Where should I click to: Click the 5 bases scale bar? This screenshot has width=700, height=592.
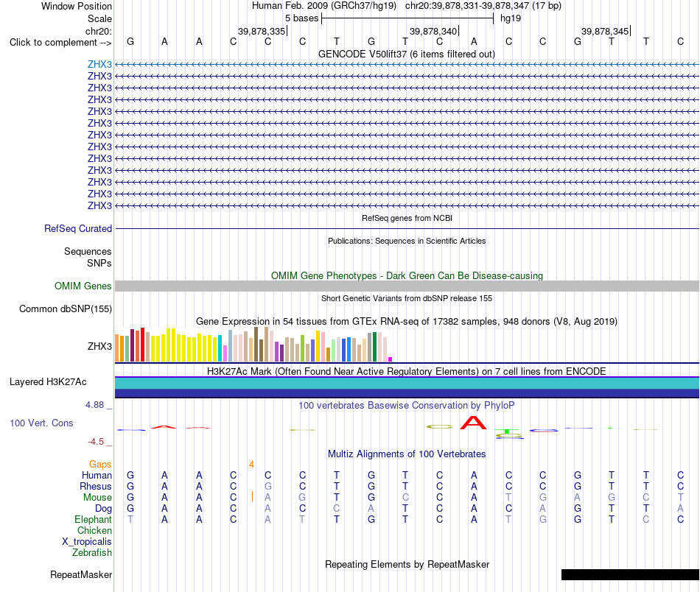tap(407, 18)
